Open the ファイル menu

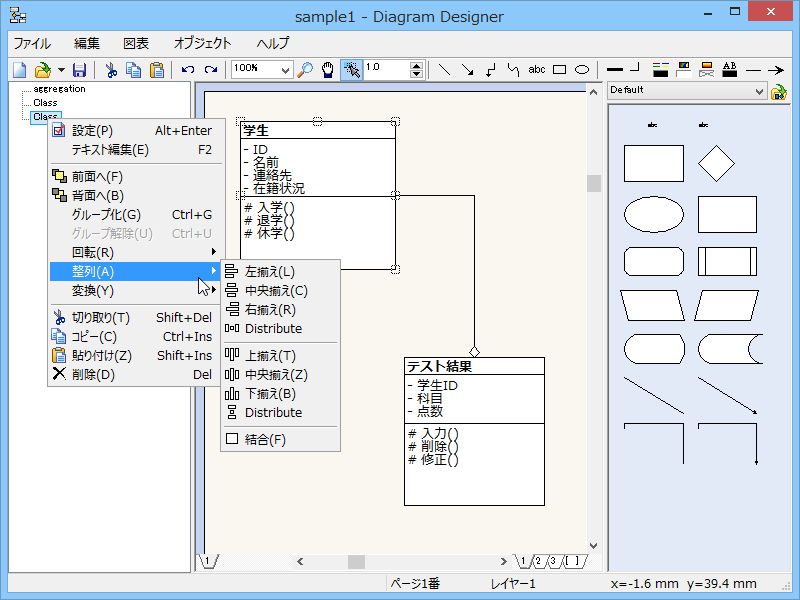click(x=32, y=43)
